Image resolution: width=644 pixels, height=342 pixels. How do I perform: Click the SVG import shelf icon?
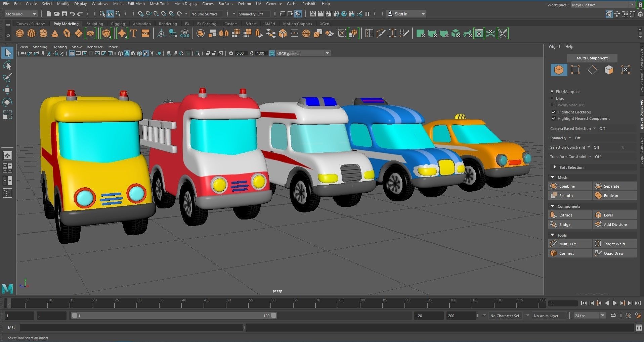click(145, 33)
